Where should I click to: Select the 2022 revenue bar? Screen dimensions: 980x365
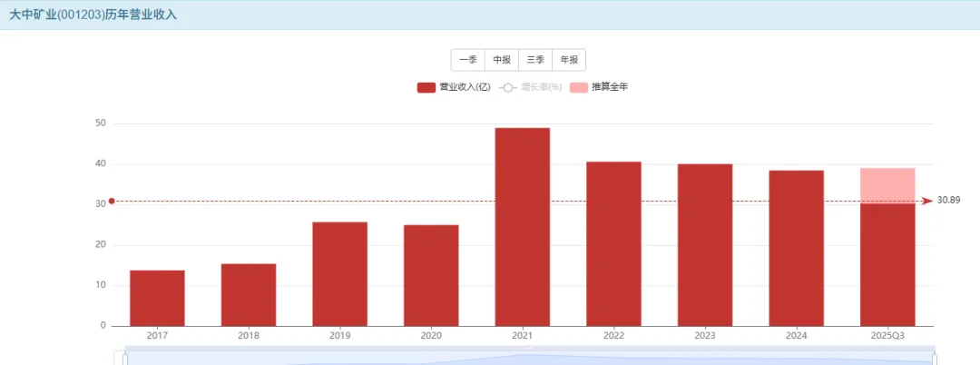point(613,243)
